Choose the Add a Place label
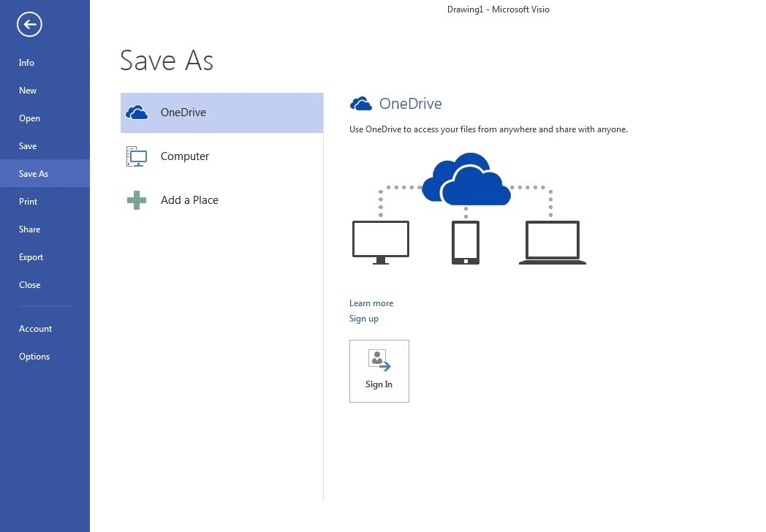The height and width of the screenshot is (532, 766). (189, 199)
